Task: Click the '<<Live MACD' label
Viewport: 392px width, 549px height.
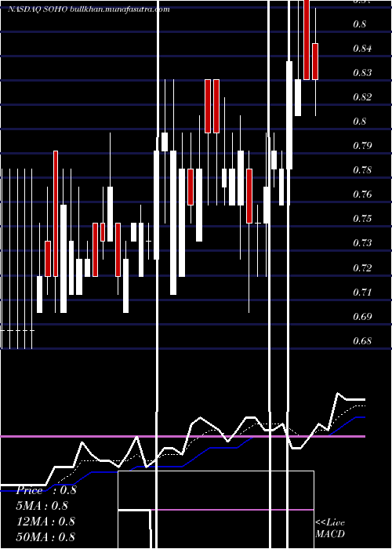Action: click(330, 529)
